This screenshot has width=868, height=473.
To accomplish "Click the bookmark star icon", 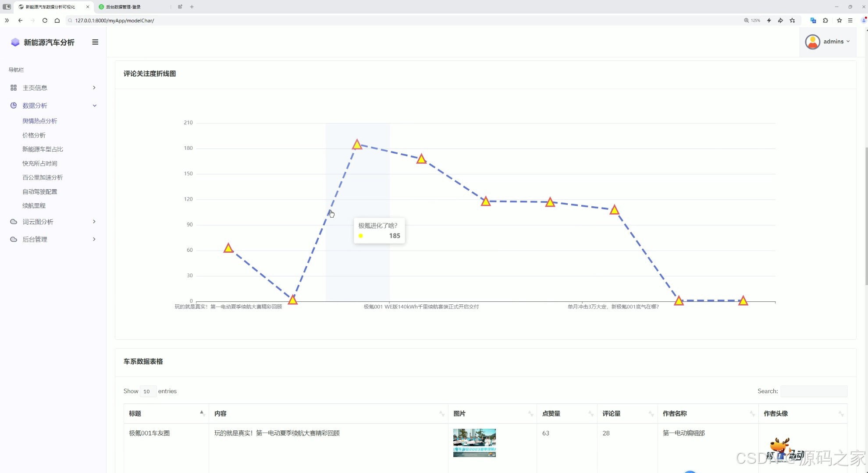I will pos(792,21).
